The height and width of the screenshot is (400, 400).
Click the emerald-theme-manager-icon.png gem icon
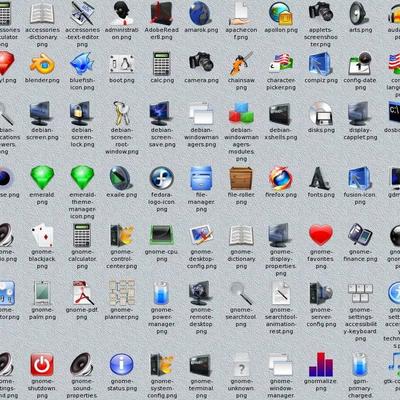point(82,178)
